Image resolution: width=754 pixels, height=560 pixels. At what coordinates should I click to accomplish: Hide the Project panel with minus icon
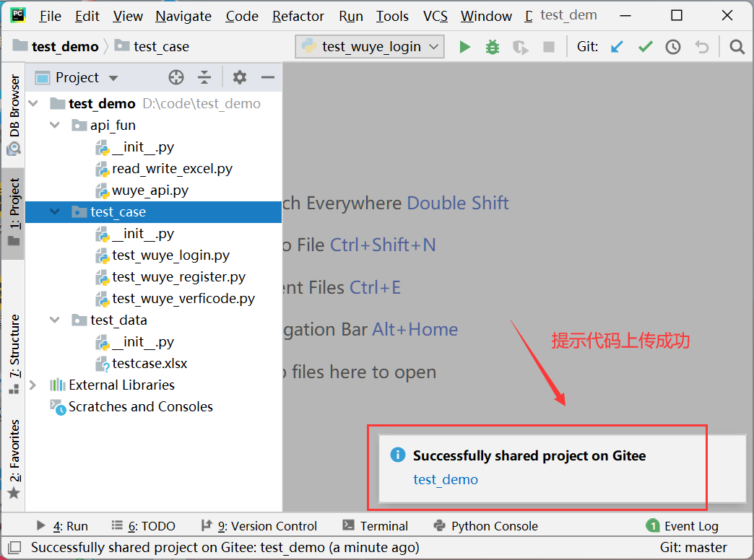click(x=268, y=77)
